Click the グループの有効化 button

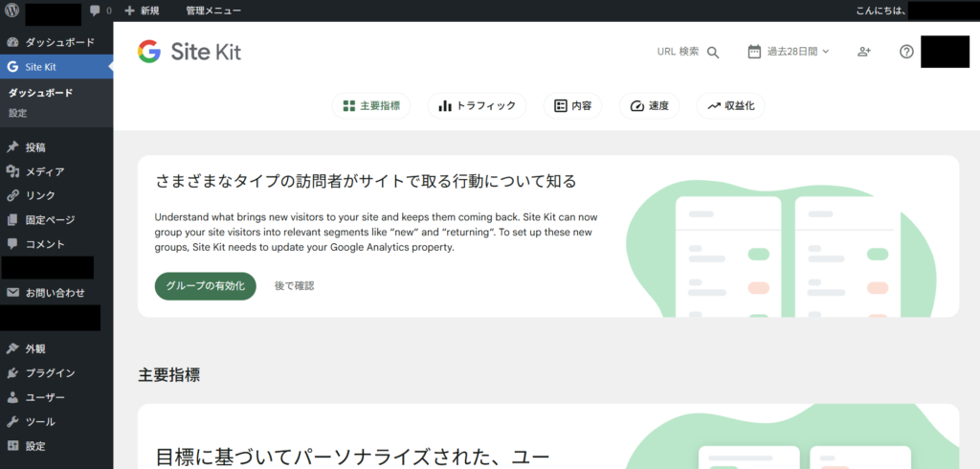click(x=206, y=286)
